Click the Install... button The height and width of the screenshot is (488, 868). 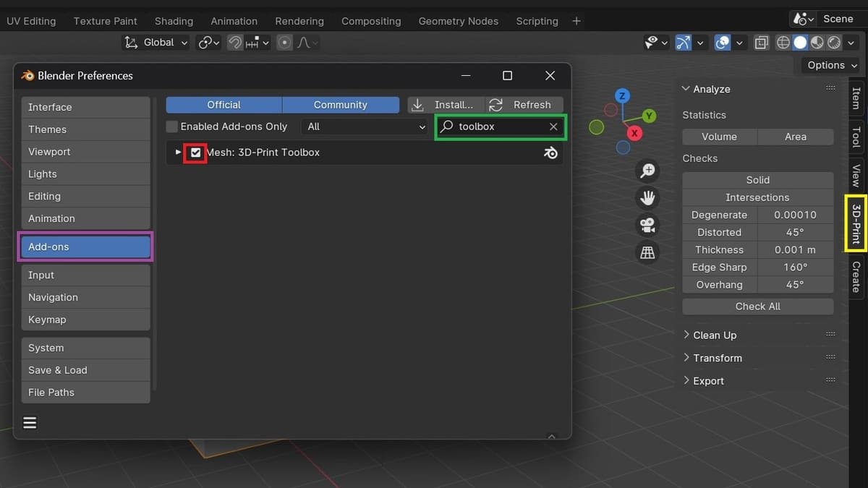point(446,105)
